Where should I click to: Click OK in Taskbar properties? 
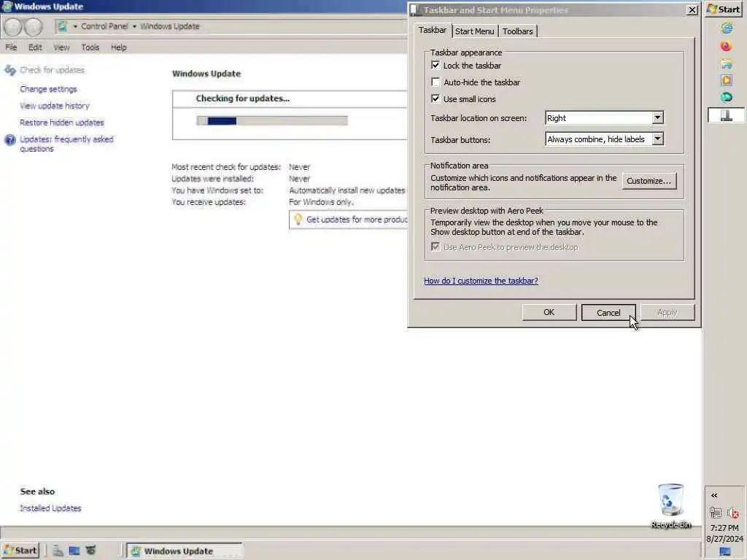coord(549,312)
